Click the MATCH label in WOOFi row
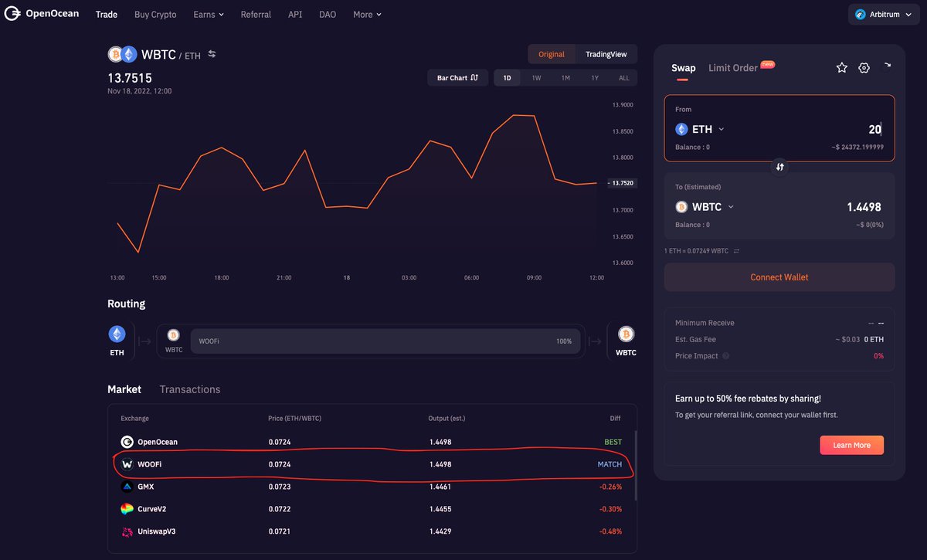 click(610, 464)
